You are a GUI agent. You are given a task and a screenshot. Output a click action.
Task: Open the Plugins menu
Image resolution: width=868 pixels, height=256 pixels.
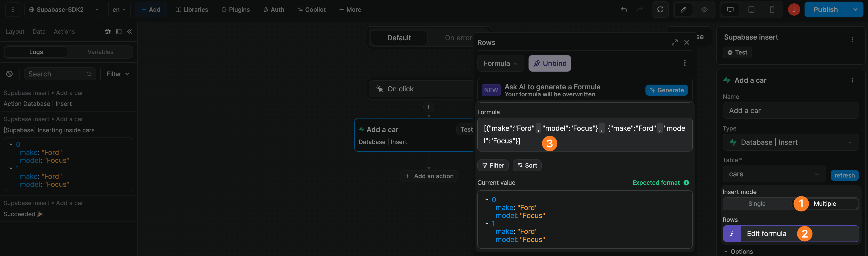(x=235, y=9)
